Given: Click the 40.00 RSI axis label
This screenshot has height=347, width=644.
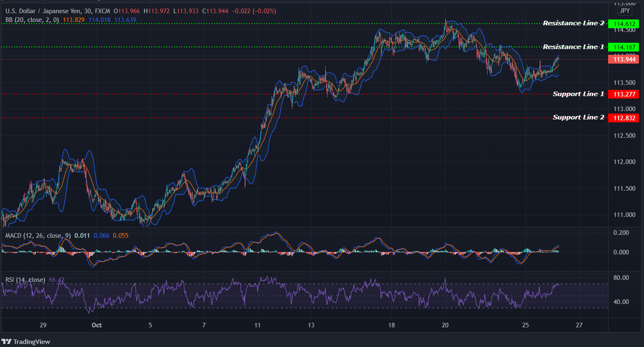Looking at the screenshot, I should (621, 302).
